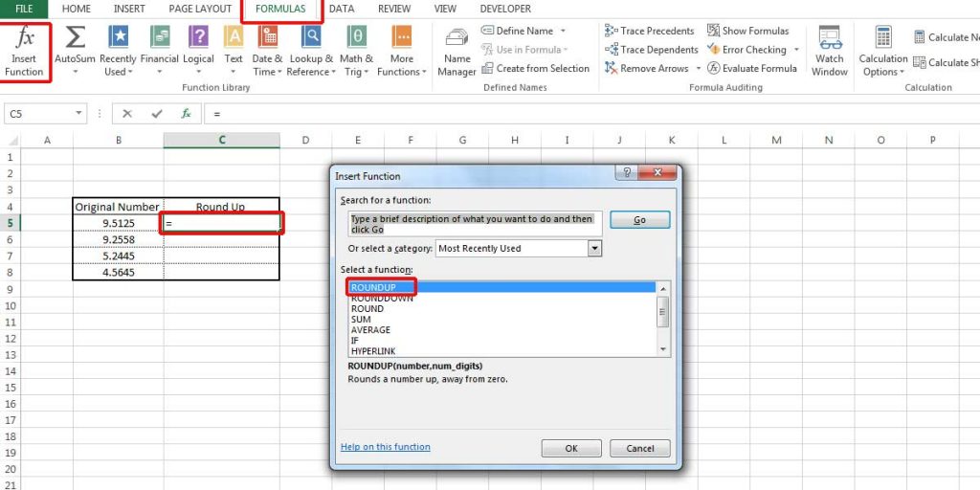
Task: Switch to the VIEW tab
Action: coord(445,9)
